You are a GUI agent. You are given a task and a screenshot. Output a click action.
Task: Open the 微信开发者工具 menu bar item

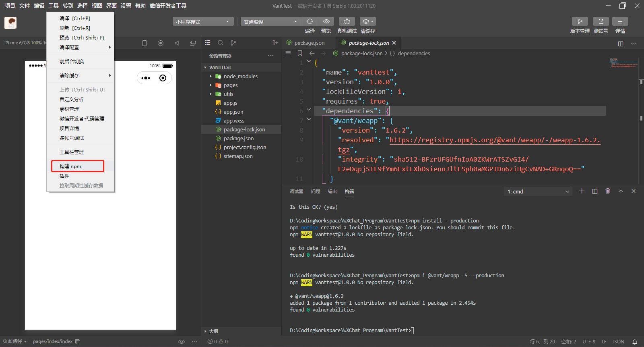coord(168,6)
